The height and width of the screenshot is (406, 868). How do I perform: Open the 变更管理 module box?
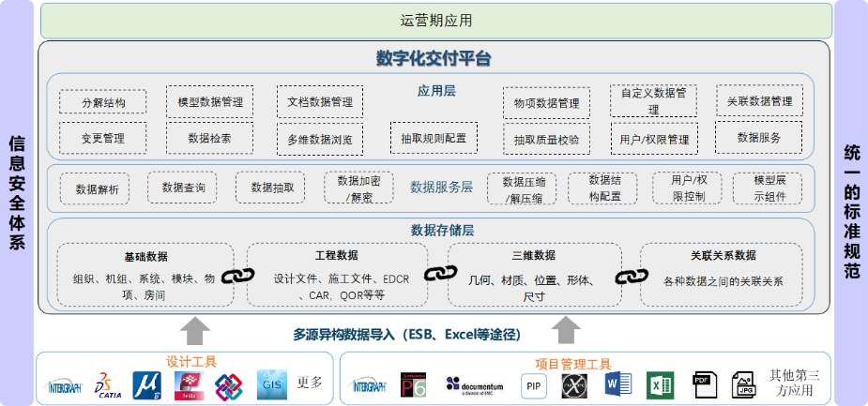pos(103,138)
